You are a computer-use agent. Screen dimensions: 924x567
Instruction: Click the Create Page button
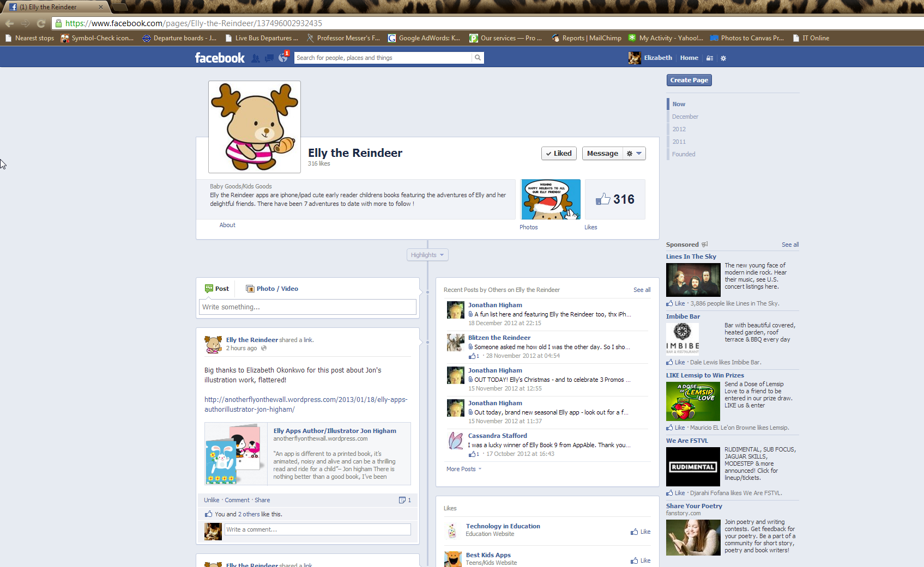coord(689,80)
